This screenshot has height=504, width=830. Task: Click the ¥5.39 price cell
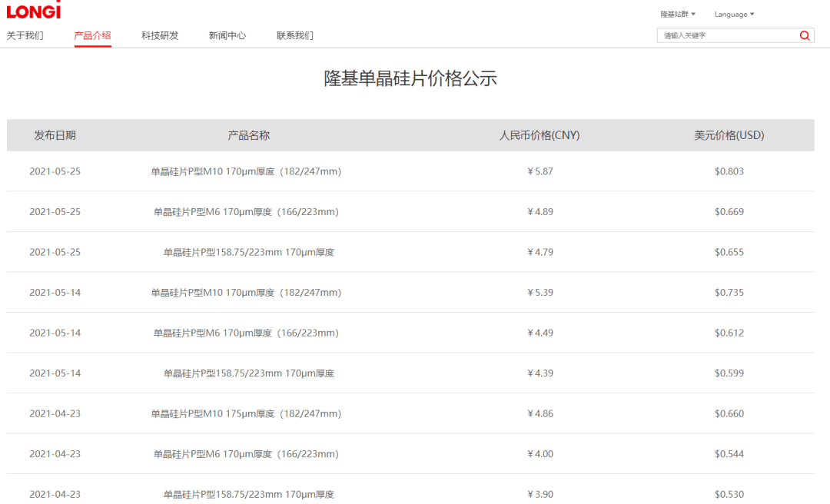click(x=539, y=293)
